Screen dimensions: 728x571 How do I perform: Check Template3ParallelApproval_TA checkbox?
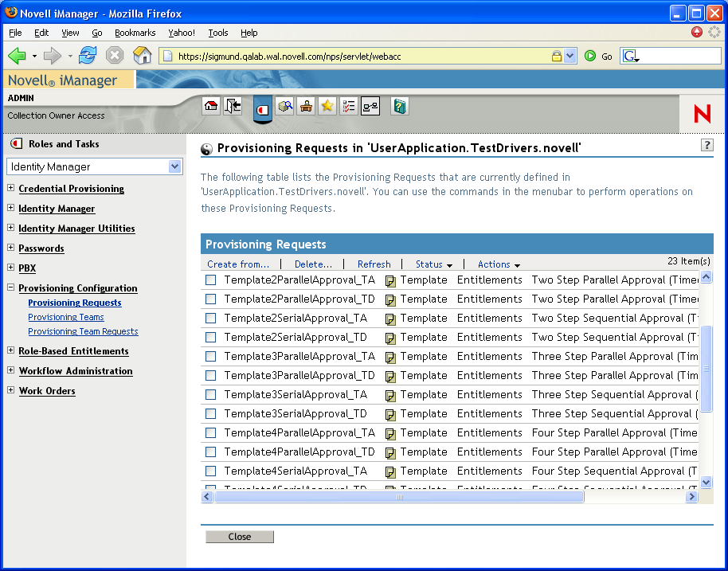tap(211, 356)
